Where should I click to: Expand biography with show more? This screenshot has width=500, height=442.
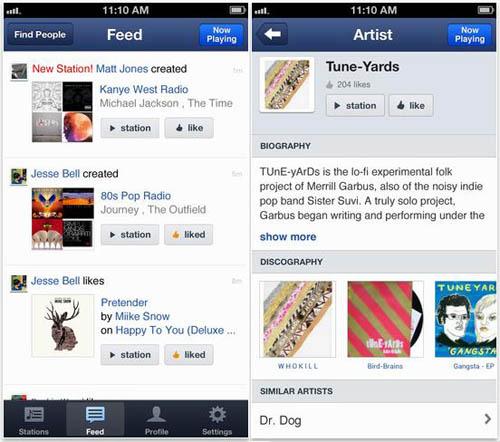point(288,237)
